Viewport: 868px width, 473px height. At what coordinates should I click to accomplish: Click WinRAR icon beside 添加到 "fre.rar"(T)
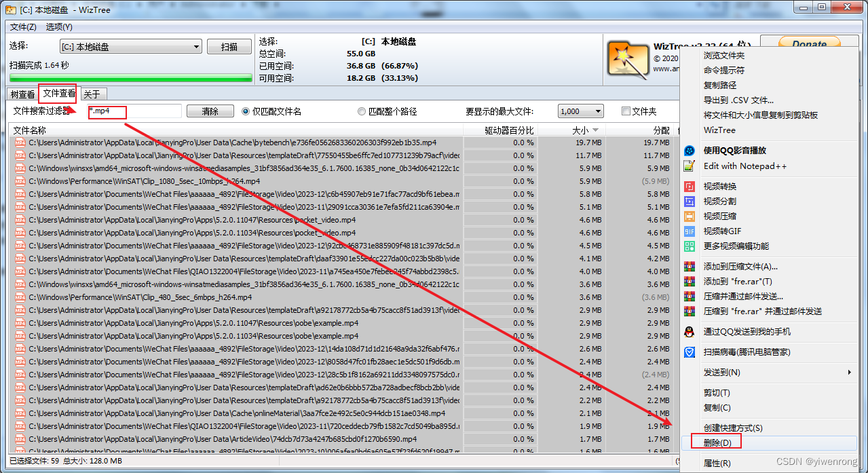tap(690, 282)
